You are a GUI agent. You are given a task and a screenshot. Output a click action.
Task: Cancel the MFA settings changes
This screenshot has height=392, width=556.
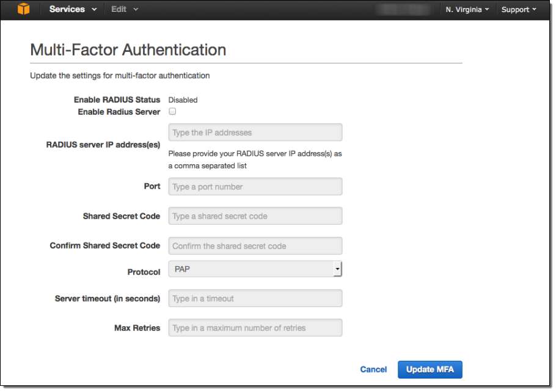click(x=373, y=369)
